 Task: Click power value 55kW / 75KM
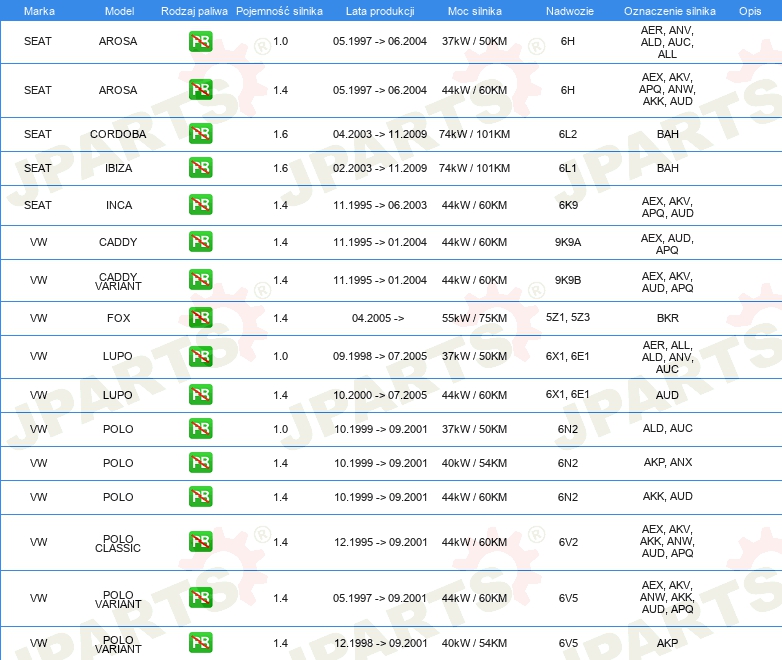[474, 318]
